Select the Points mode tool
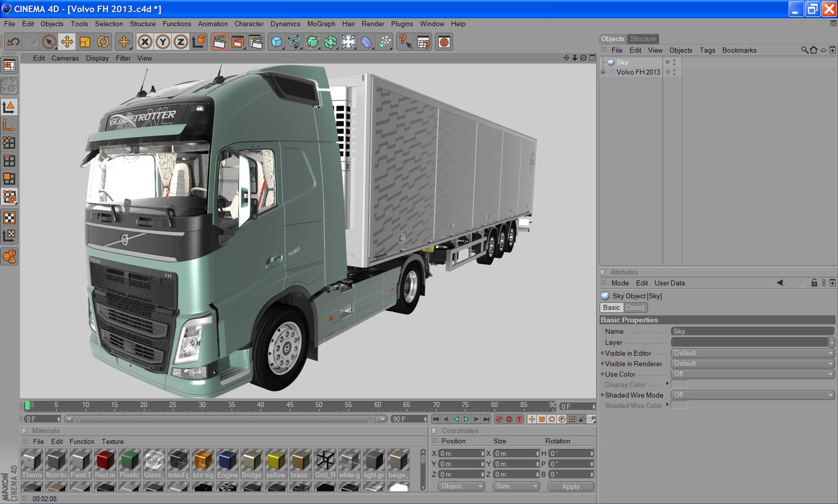 9,143
